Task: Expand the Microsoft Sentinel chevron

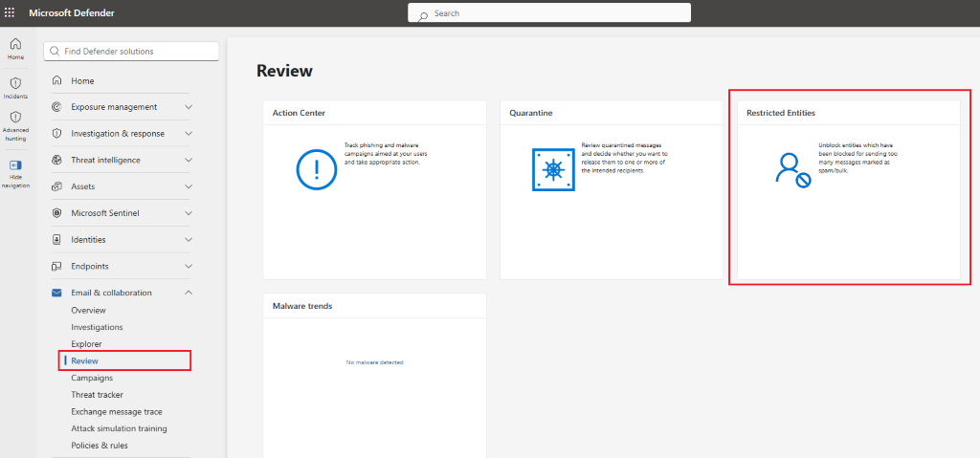Action: click(x=189, y=213)
